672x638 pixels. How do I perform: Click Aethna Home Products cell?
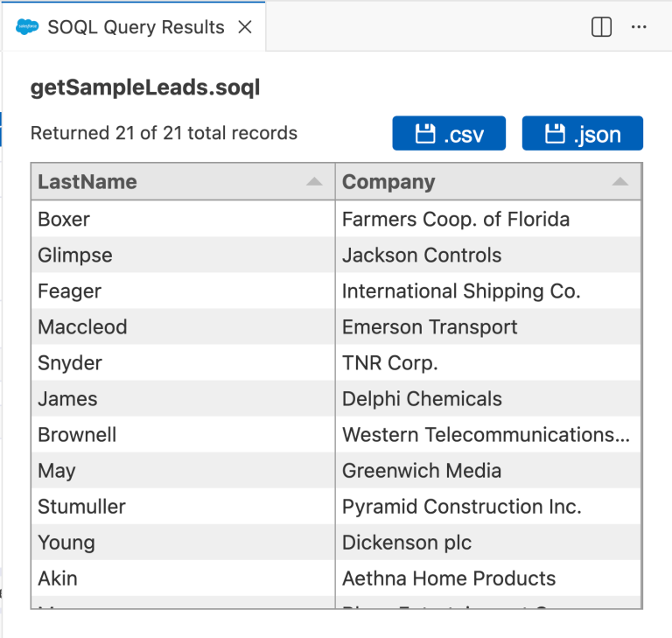(488, 578)
